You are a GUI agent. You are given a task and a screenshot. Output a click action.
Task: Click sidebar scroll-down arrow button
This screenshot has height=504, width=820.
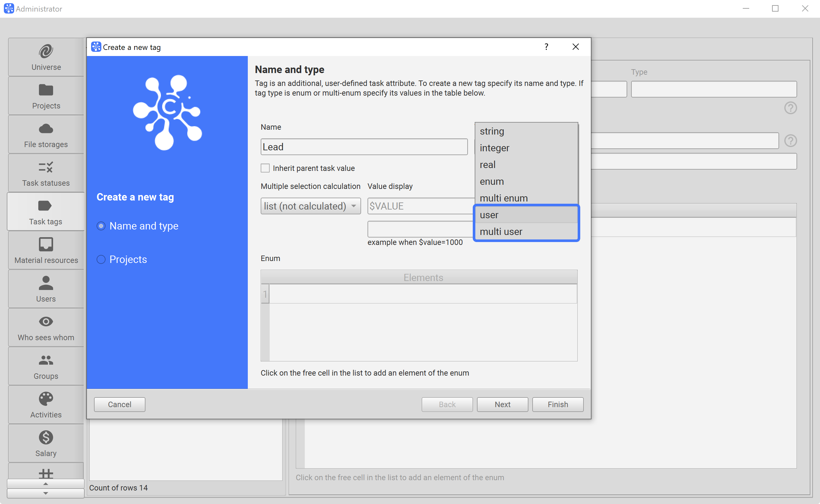point(46,493)
